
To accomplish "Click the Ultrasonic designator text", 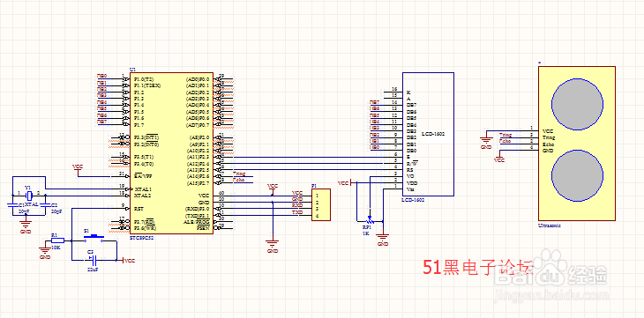I will (x=549, y=226).
